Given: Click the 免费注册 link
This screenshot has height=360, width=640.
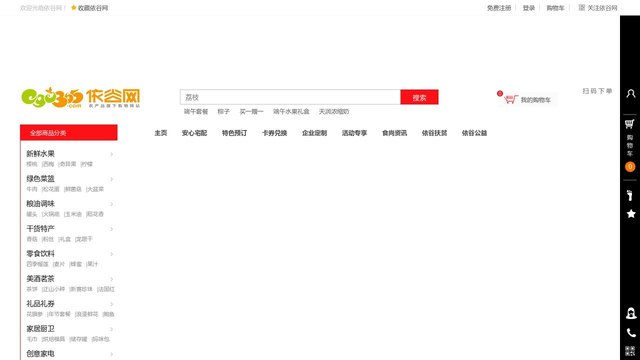Looking at the screenshot, I should [499, 8].
